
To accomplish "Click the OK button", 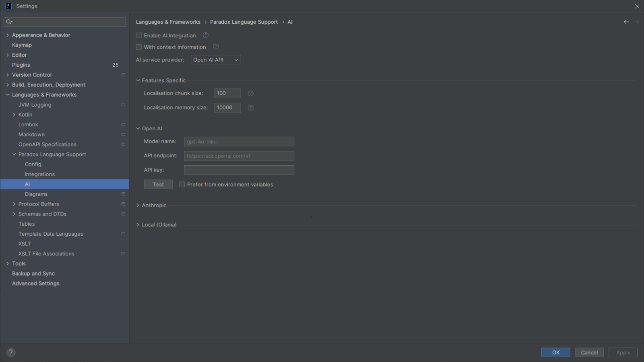I will pyautogui.click(x=555, y=353).
